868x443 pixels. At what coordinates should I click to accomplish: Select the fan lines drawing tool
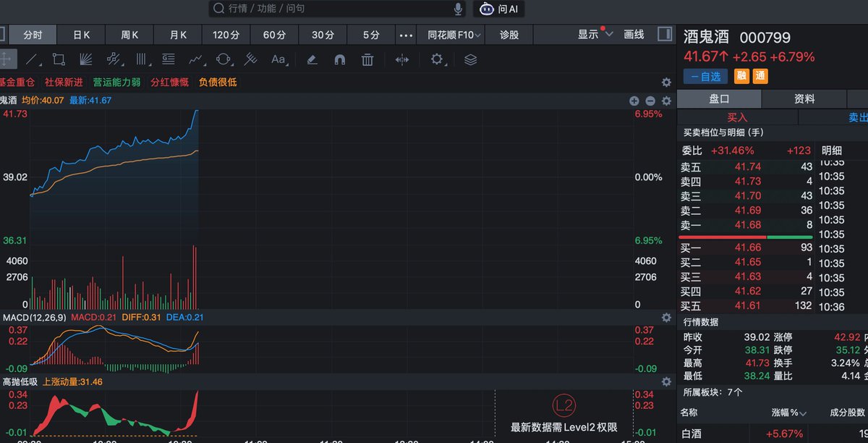coord(86,59)
